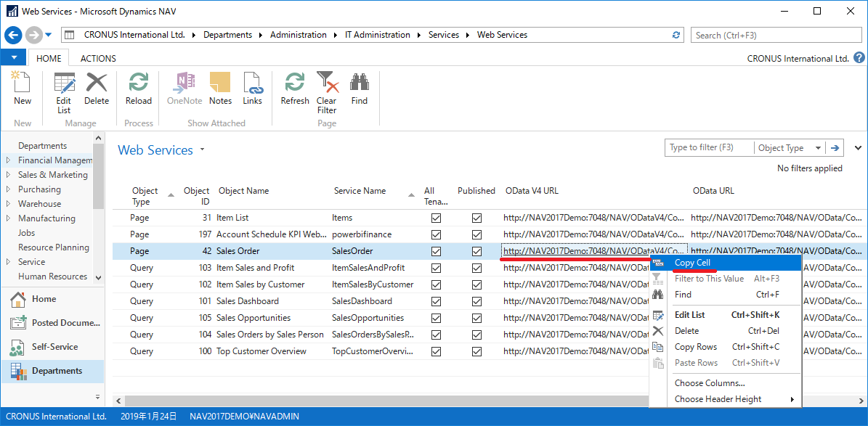Toggle All Tenants for Sales Opportunities
Screen dimensions: 868x426
[x=437, y=318]
